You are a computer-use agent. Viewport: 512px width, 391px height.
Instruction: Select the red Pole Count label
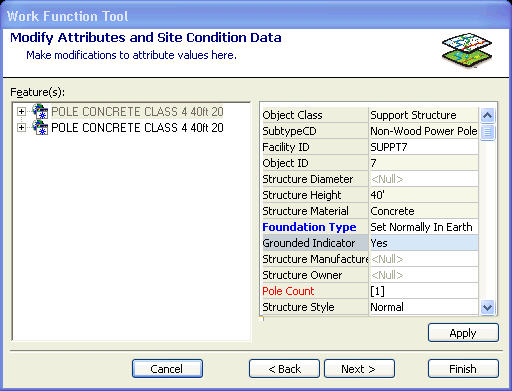[315, 291]
